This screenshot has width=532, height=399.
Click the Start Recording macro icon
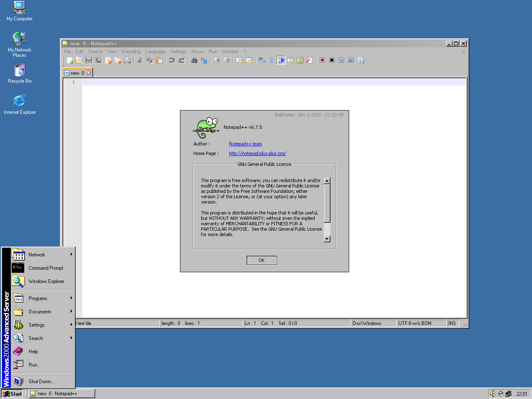[322, 60]
